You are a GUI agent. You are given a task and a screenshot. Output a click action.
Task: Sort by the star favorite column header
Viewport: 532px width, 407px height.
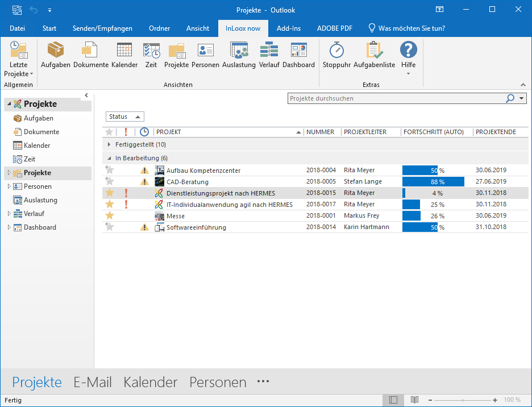(109, 132)
